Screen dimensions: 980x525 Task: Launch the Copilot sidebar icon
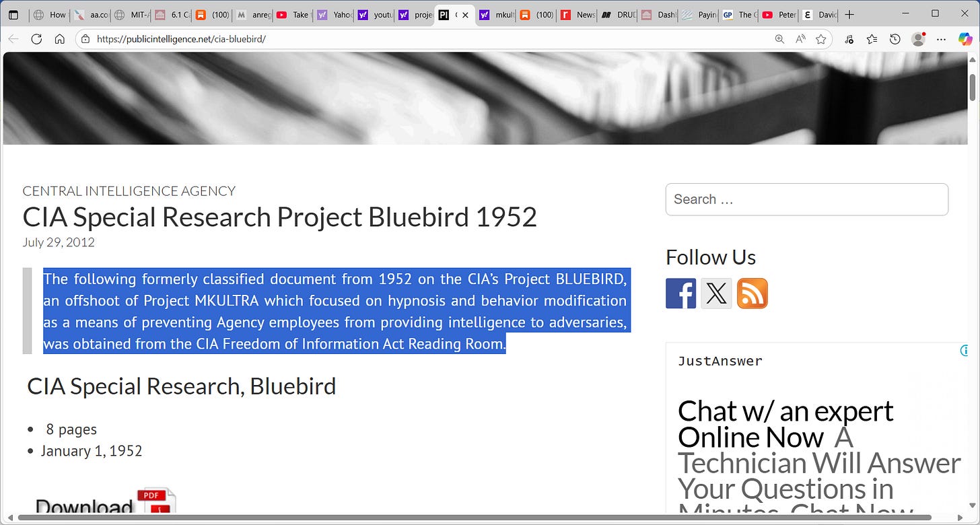click(x=965, y=39)
